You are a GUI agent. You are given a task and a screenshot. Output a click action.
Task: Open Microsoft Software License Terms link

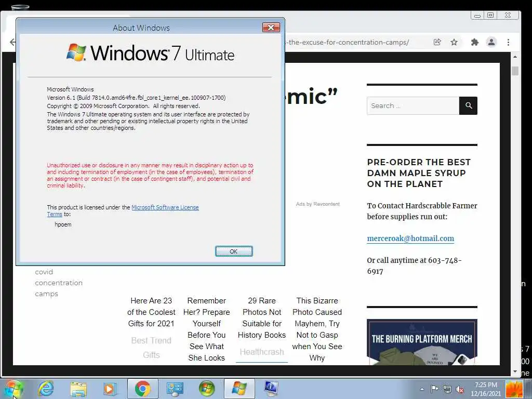pos(165,207)
